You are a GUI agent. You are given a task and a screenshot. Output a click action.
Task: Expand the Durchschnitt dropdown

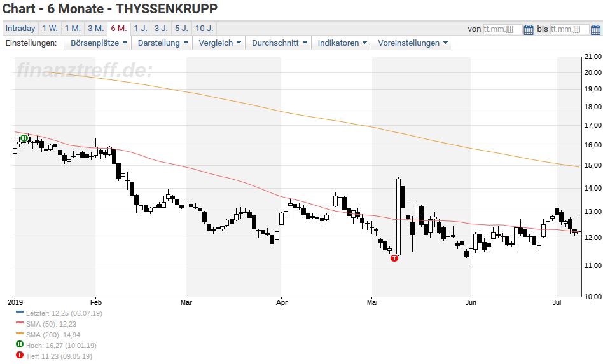tap(279, 43)
